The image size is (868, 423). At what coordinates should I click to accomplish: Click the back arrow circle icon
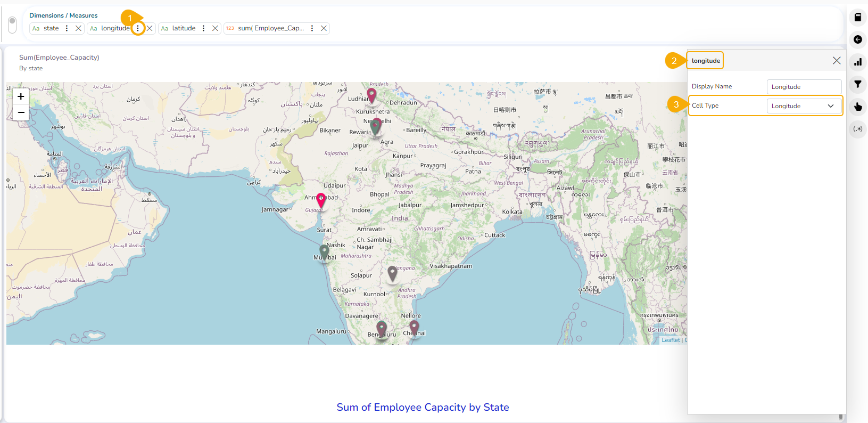857,39
